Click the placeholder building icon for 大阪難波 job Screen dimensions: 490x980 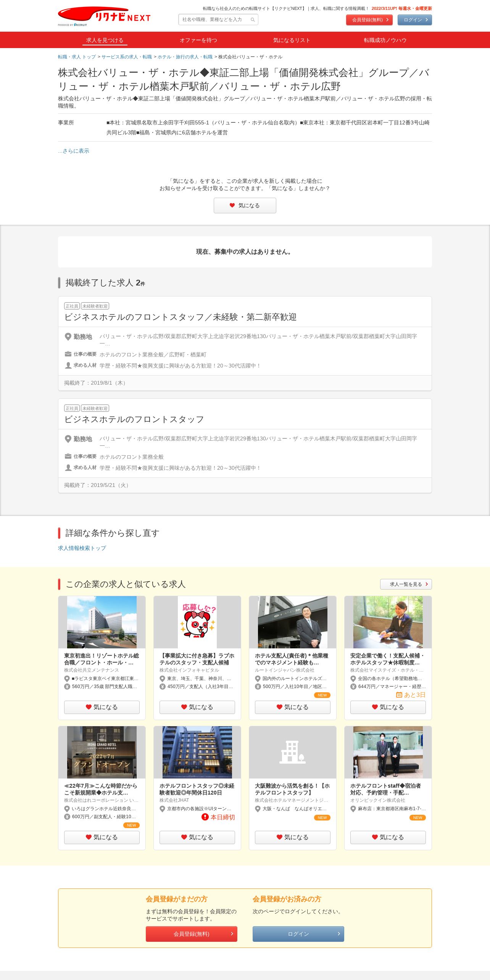(x=293, y=752)
